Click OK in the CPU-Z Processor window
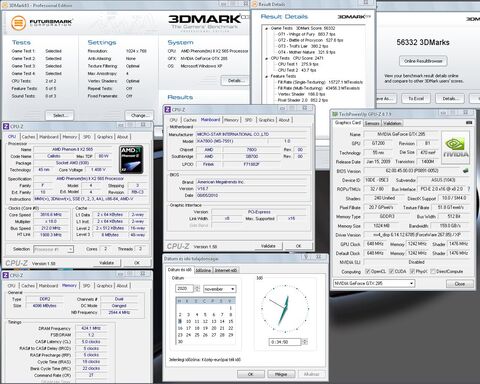The width and height of the screenshot is (480, 384). point(137,263)
